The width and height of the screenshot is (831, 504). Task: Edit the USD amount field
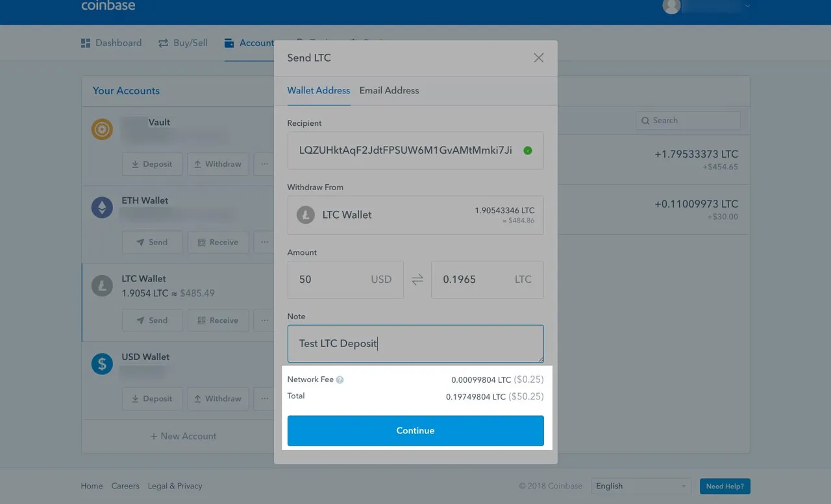point(345,280)
